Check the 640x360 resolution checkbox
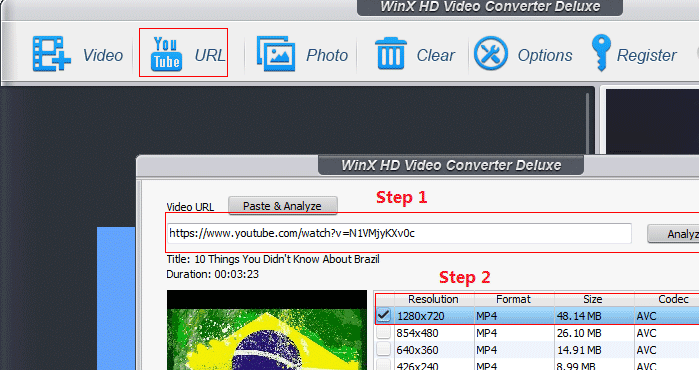 (x=383, y=349)
